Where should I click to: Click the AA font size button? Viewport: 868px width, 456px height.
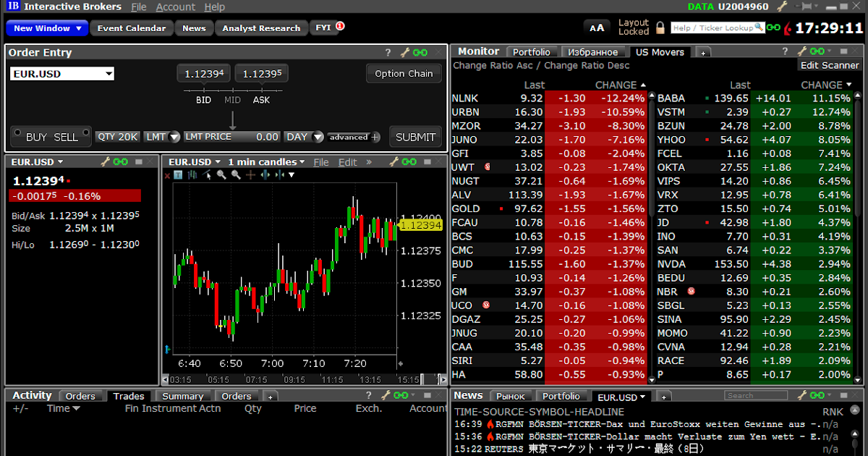pyautogui.click(x=597, y=28)
